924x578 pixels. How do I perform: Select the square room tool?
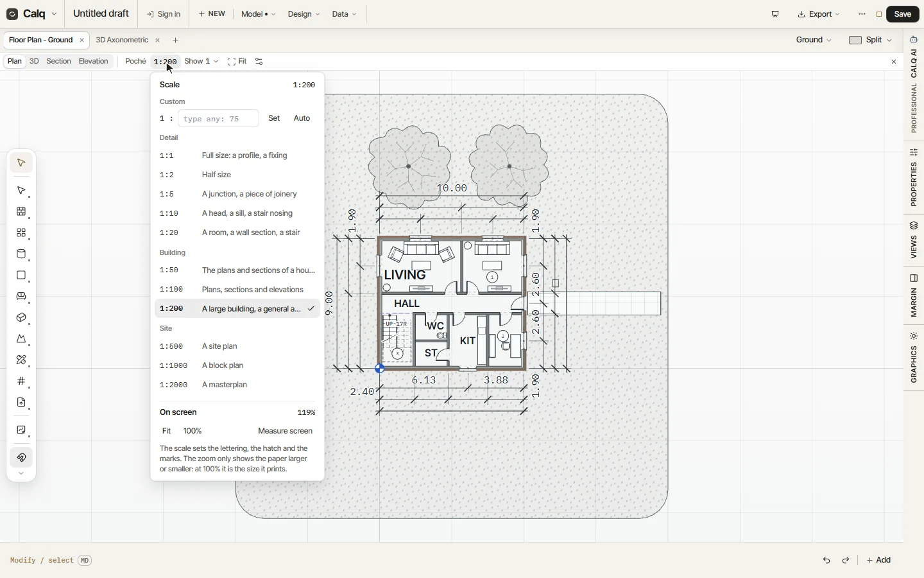pos(21,276)
